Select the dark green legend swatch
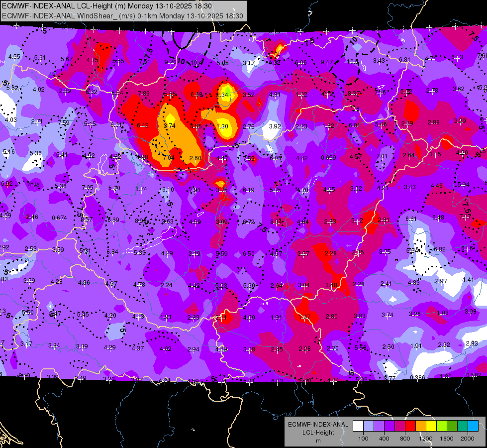487x448 pixels. pyautogui.click(x=452, y=426)
